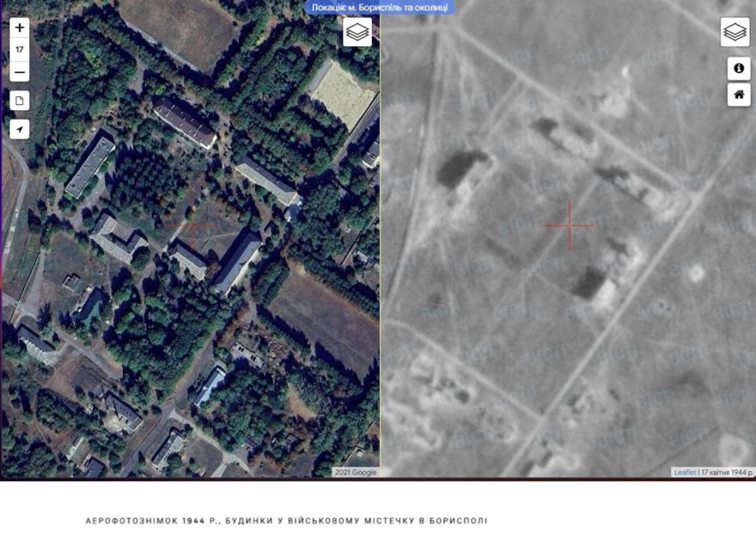Zoom in with the plus button
This screenshot has height=557, width=756.
[x=19, y=28]
